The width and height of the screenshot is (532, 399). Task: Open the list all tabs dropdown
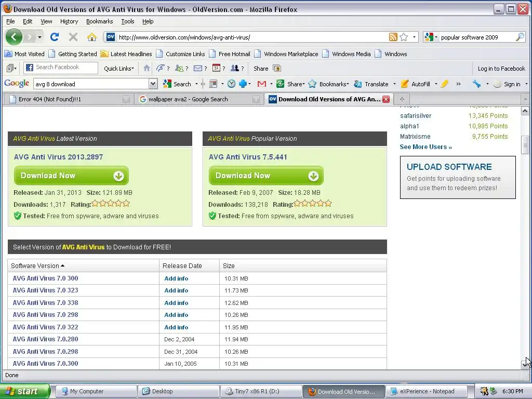coord(526,99)
